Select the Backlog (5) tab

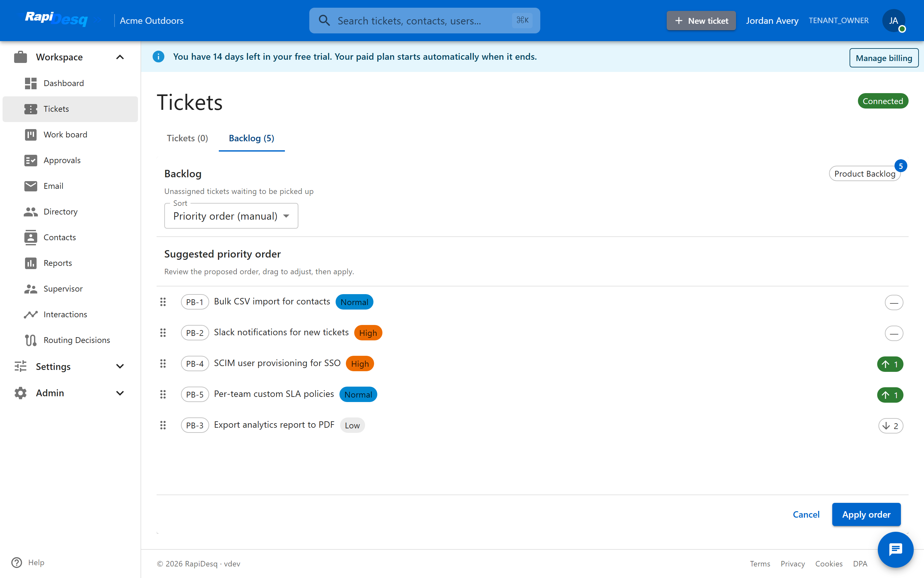tap(252, 138)
